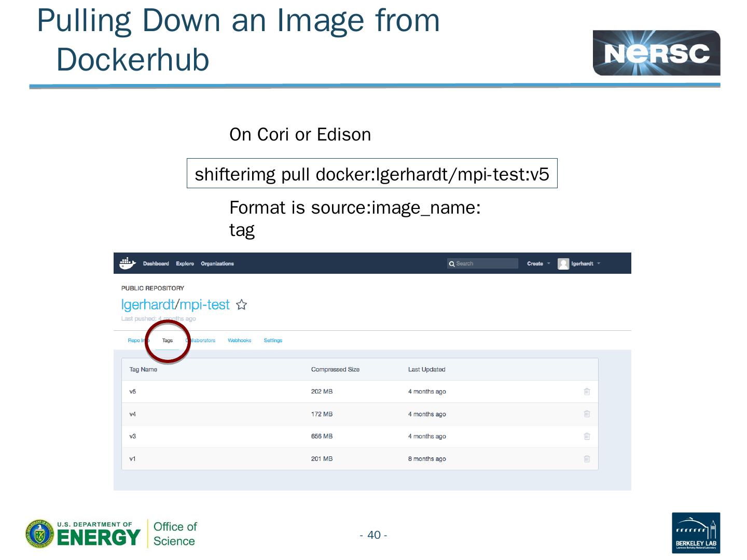Click the 202 MB size value
The height and width of the screenshot is (560, 747).
pyautogui.click(x=322, y=391)
